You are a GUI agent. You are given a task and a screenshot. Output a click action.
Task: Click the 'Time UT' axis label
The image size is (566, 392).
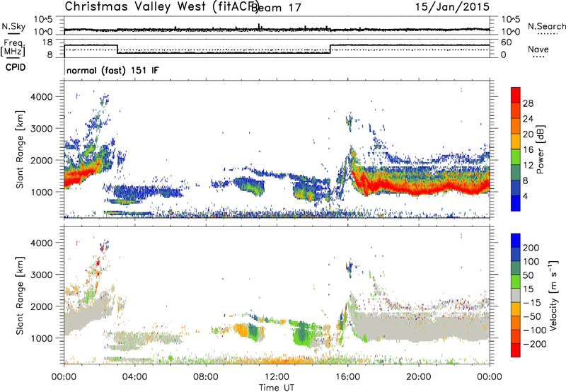tap(277, 388)
